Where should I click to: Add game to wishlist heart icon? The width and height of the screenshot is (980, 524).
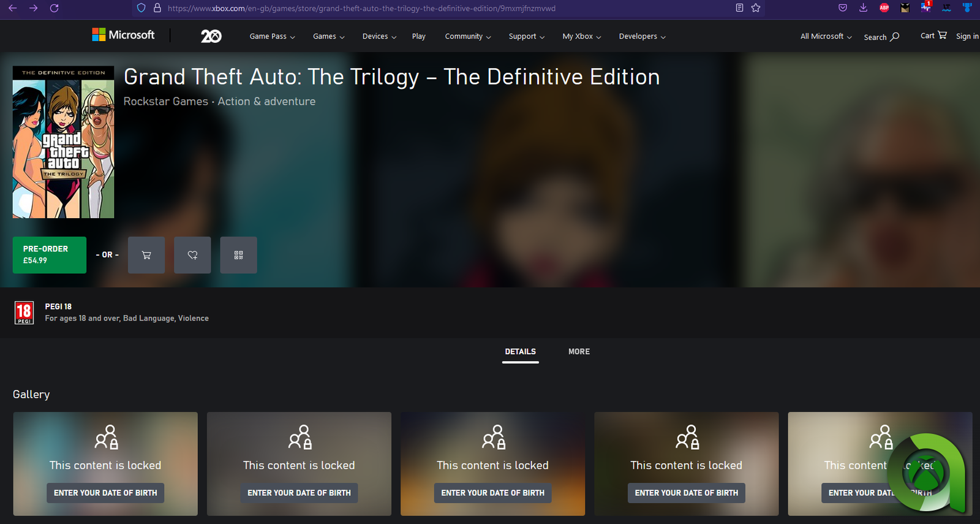click(x=192, y=255)
